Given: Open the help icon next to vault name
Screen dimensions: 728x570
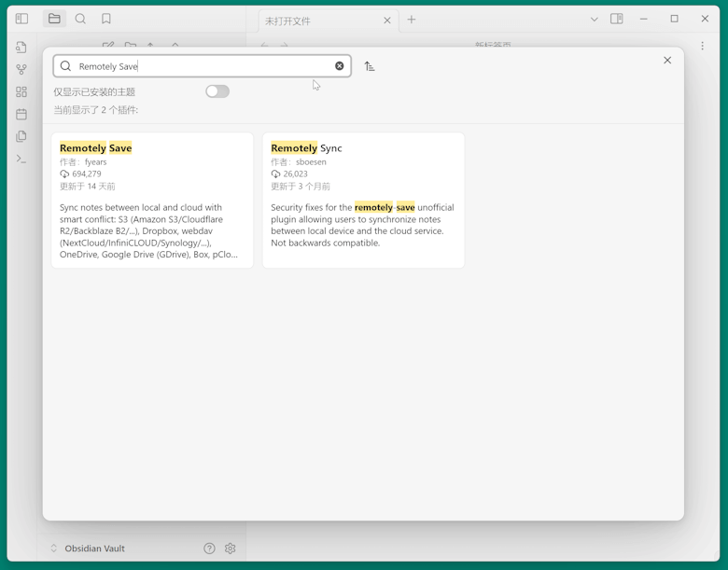Looking at the screenshot, I should [209, 549].
